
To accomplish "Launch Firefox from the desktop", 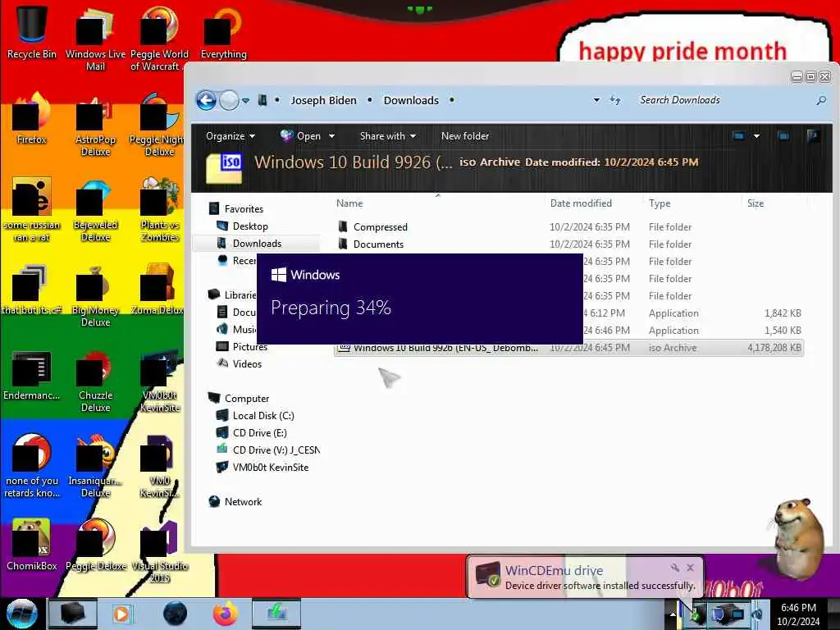I will tap(32, 119).
